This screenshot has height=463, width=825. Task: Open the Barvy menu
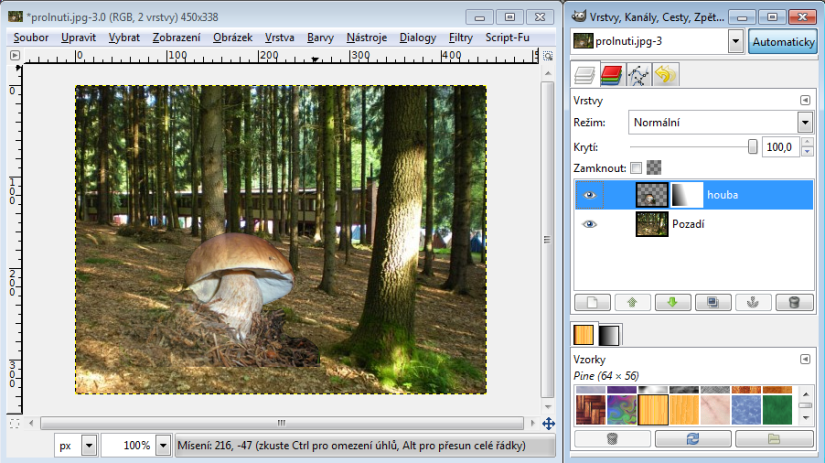[320, 37]
